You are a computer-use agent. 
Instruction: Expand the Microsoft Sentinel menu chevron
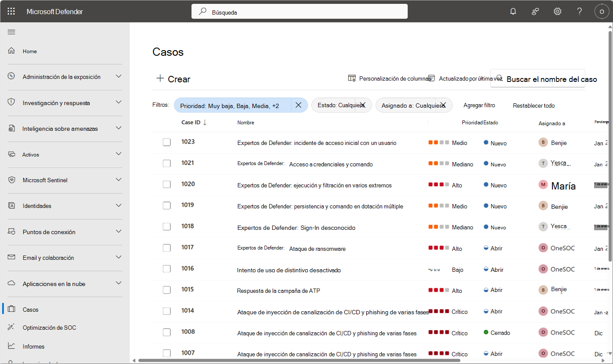118,180
